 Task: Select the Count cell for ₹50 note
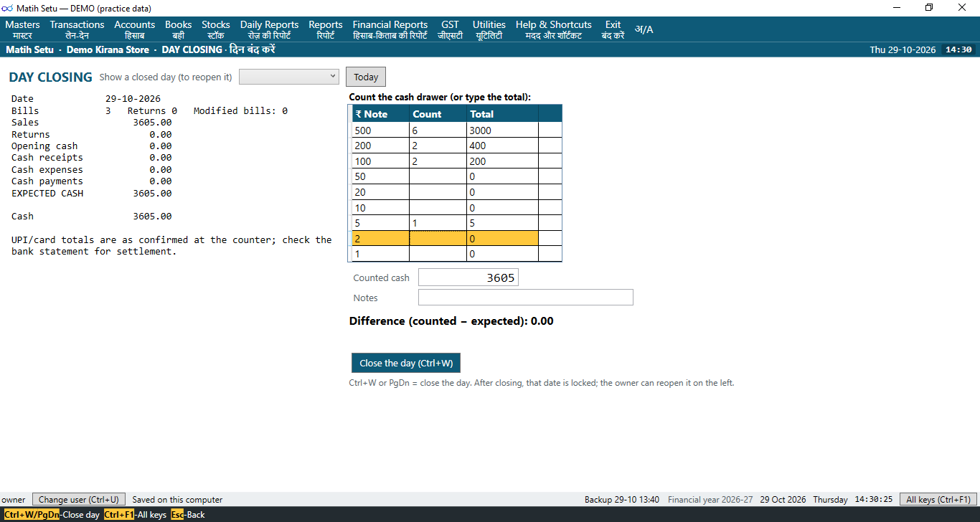click(438, 176)
